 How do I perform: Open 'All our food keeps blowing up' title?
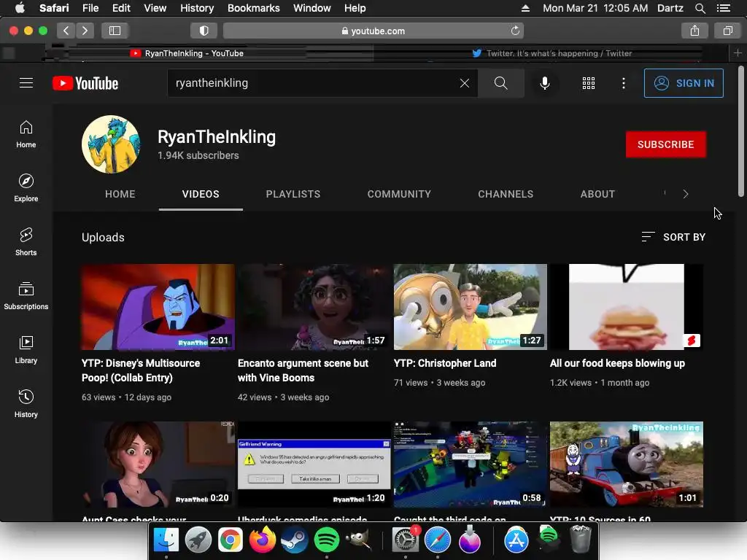617,363
